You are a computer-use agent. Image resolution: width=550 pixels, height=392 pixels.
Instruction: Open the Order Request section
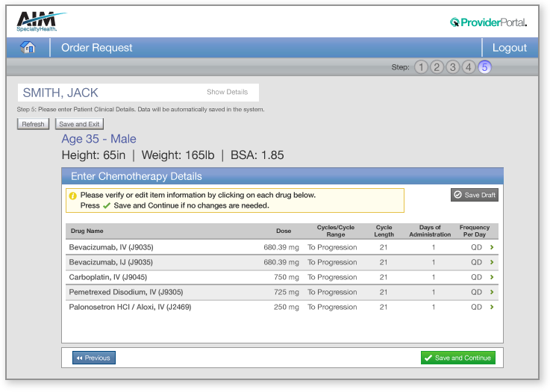point(97,48)
